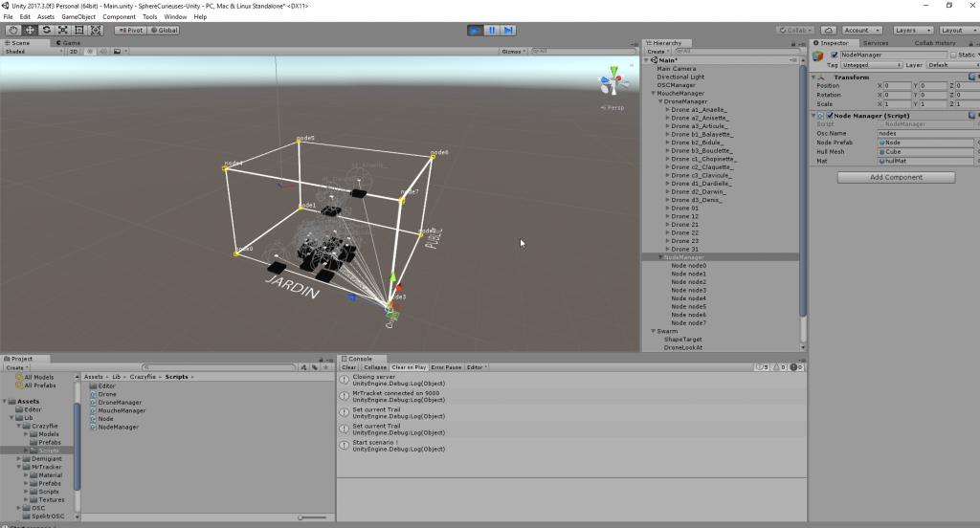Collapse the Transform component
This screenshot has height=528, width=980.
pos(813,77)
